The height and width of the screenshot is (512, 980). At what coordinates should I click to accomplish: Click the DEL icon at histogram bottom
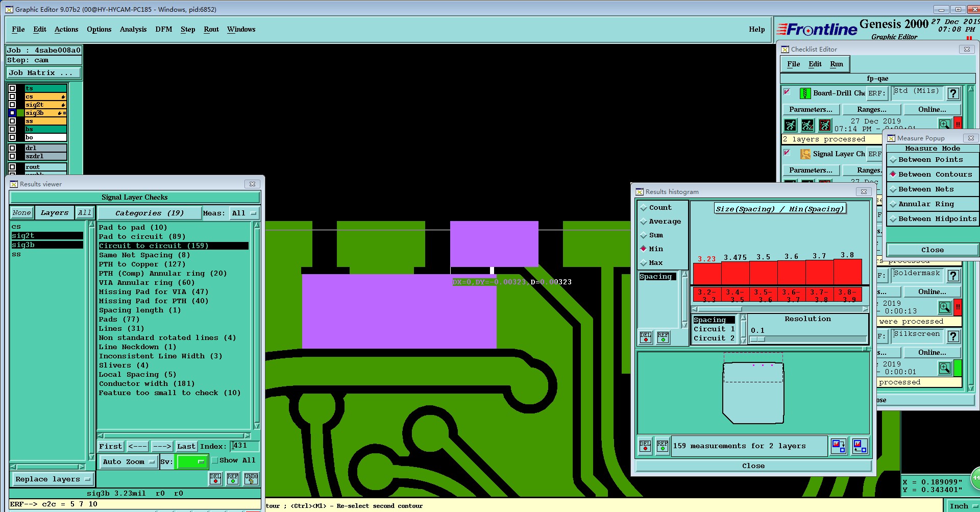click(645, 446)
